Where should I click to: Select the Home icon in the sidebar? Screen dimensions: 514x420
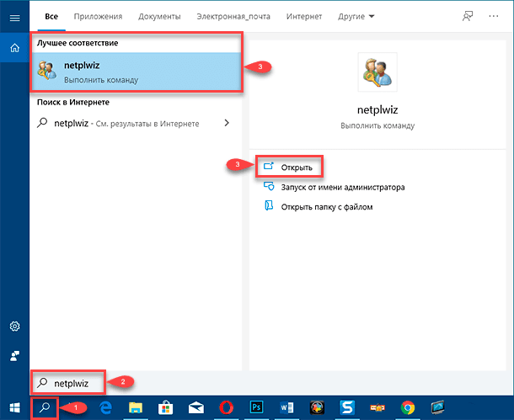point(15,48)
